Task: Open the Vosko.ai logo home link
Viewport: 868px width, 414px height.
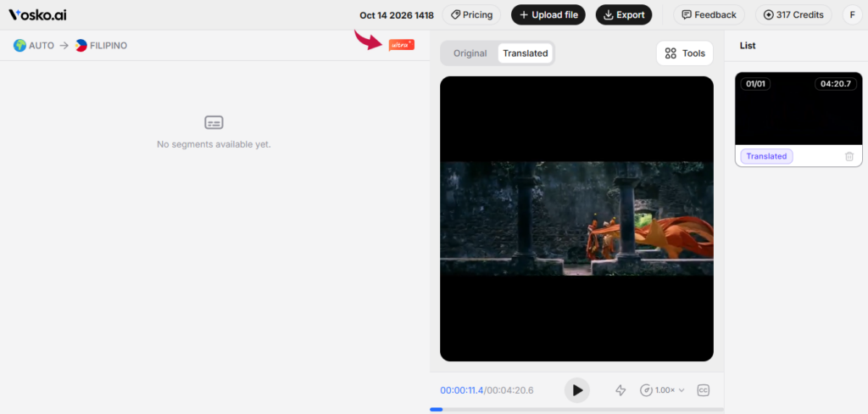Action: 37,15
